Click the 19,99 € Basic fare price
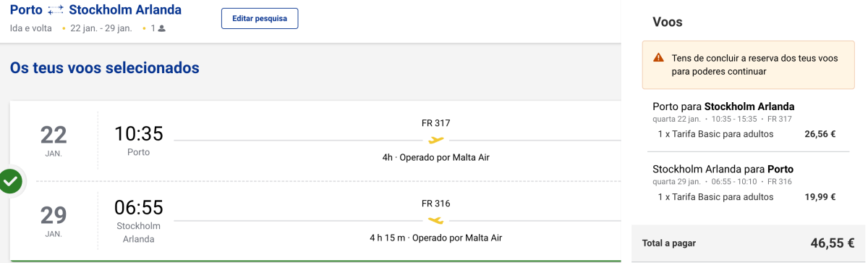This screenshot has width=868, height=263. click(820, 197)
